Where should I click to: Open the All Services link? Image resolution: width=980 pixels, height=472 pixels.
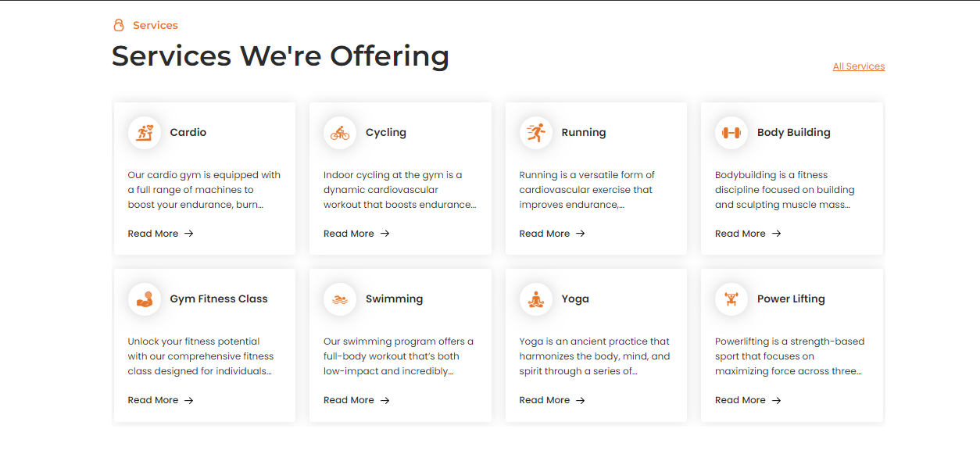click(x=859, y=66)
